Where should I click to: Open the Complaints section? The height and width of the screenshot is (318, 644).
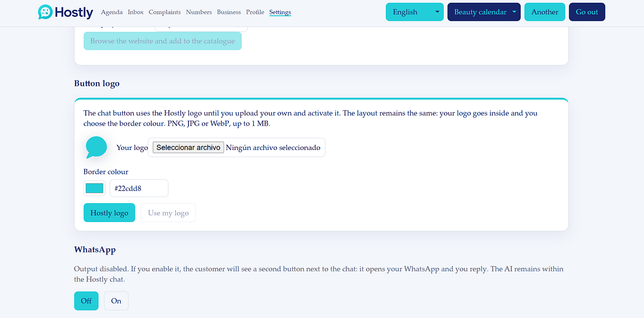coord(165,12)
